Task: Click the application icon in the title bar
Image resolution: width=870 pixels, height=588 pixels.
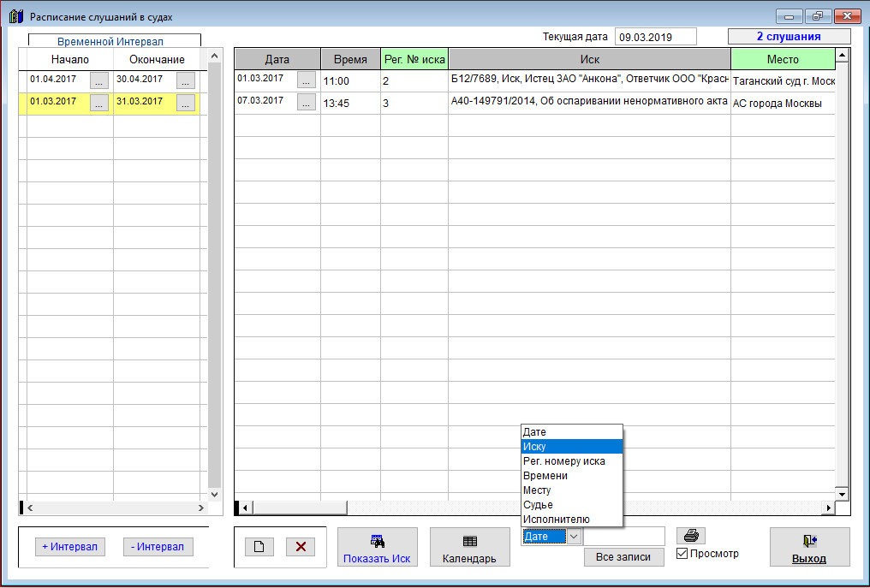Action: point(16,16)
